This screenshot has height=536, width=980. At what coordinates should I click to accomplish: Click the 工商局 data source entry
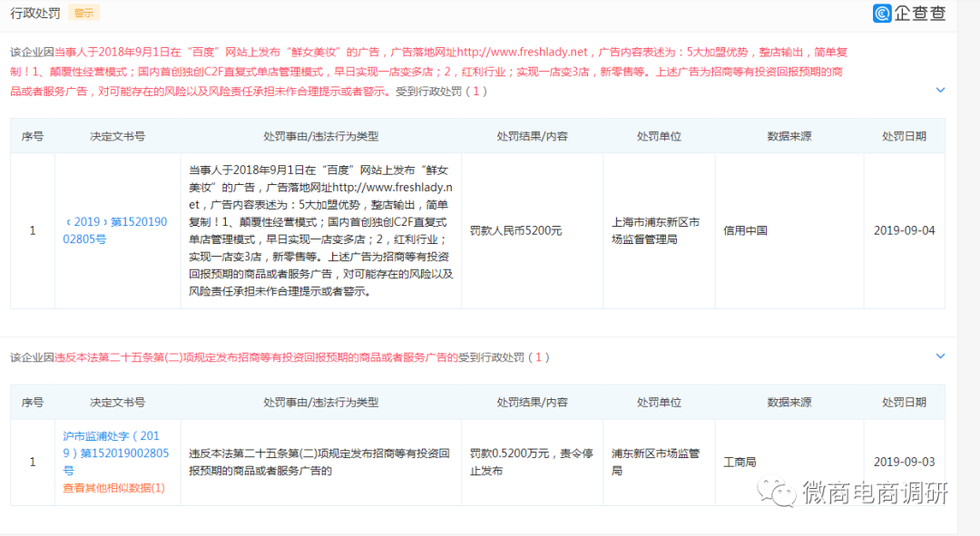tap(740, 461)
